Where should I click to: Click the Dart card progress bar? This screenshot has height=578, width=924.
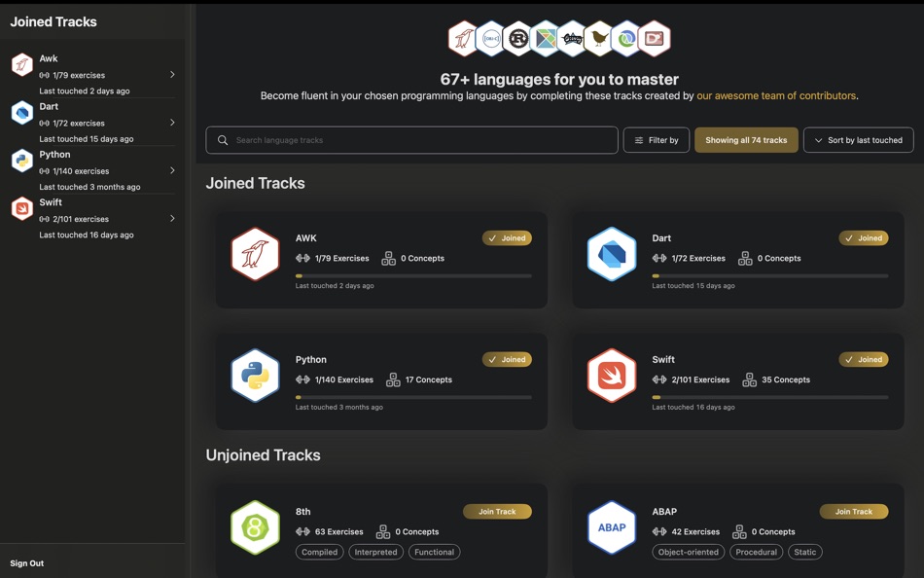(x=770, y=275)
